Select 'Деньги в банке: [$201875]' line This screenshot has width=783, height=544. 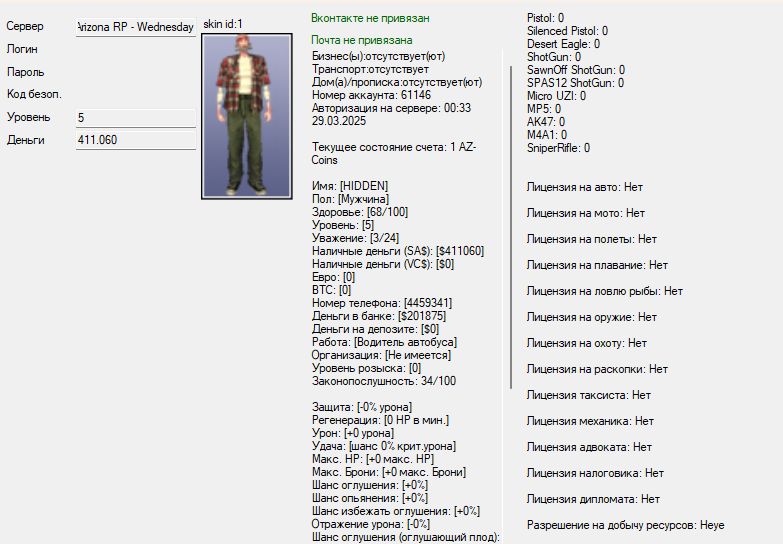(379, 316)
